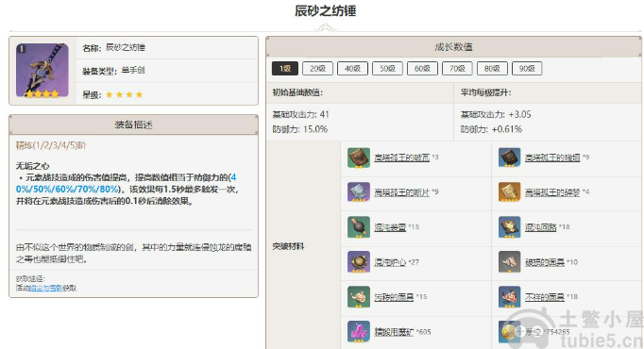The height and width of the screenshot is (349, 644).
Task: Select the active 1级 tab
Action: [x=285, y=69]
